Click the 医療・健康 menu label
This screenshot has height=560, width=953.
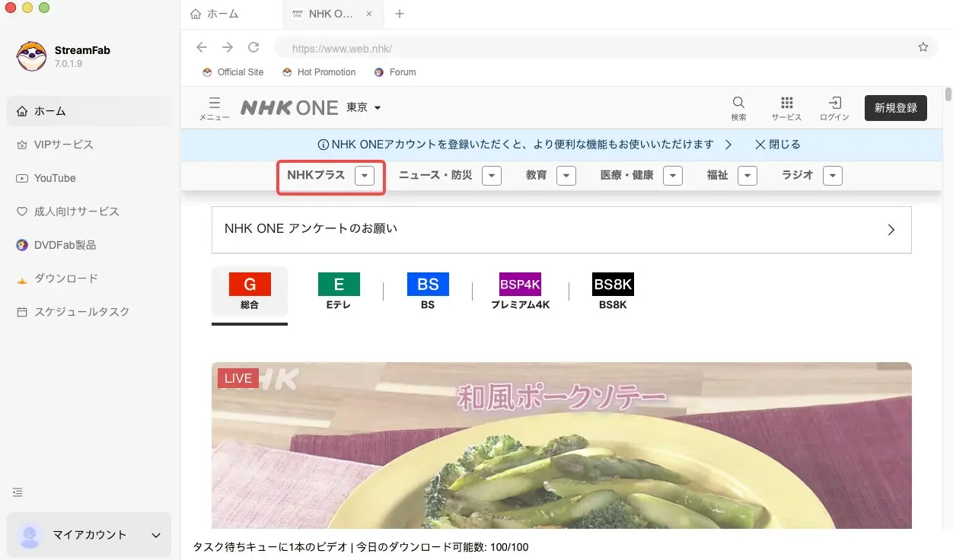pyautogui.click(x=627, y=175)
